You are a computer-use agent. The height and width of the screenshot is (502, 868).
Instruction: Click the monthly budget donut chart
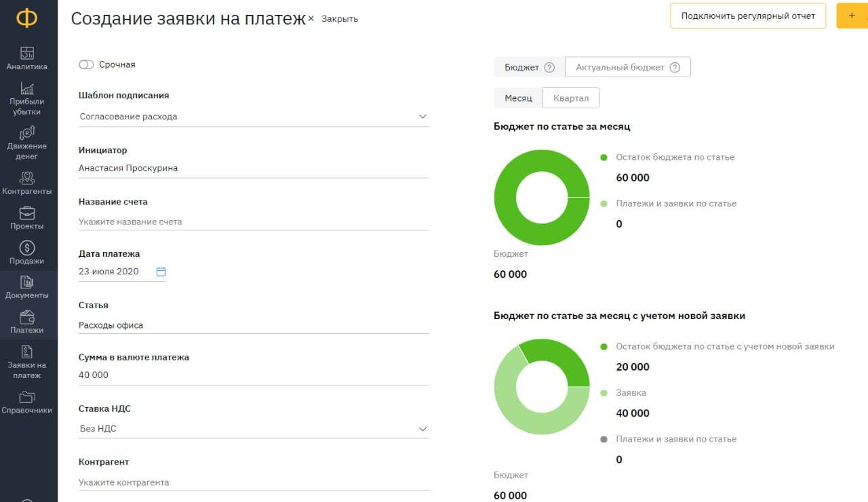[542, 198]
